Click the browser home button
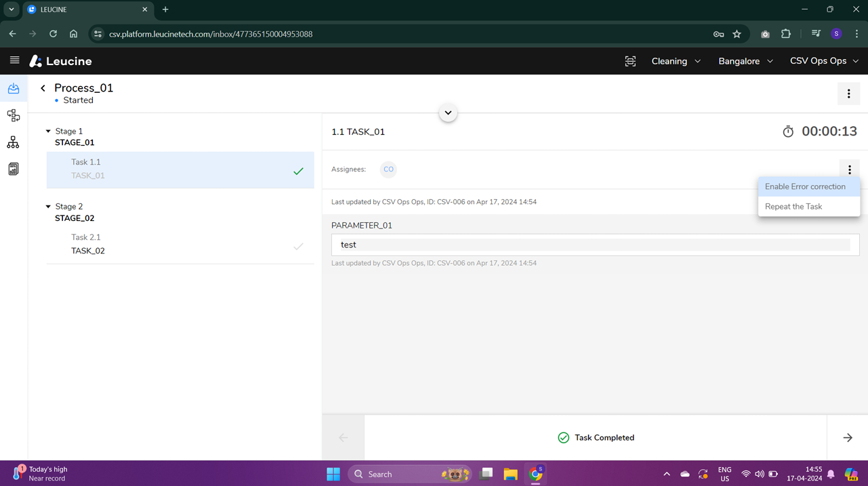868x486 pixels. click(x=73, y=34)
